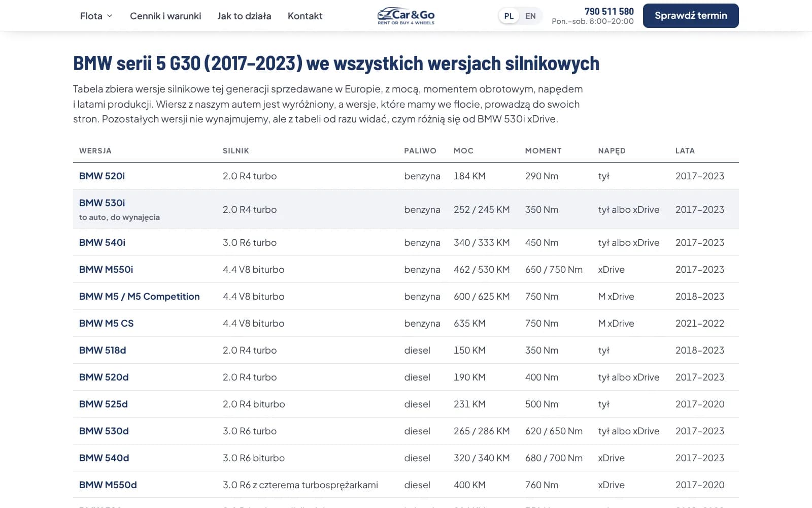Image resolution: width=812 pixels, height=508 pixels.
Task: Click the PALIWO column header
Action: [x=420, y=151]
